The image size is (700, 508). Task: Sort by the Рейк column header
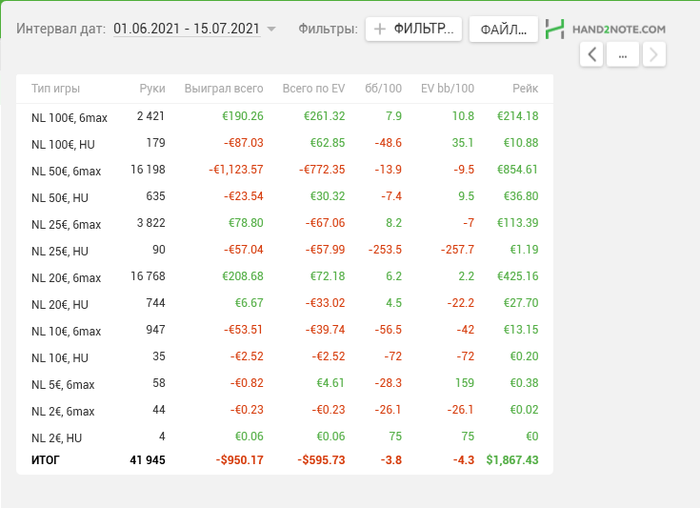[525, 89]
